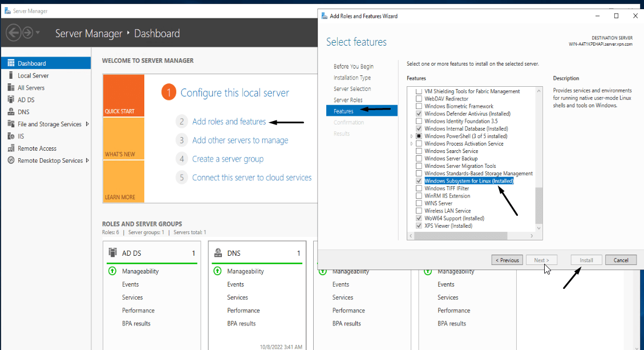Enable the WINS Server feature checkbox
644x350 pixels.
pos(419,203)
